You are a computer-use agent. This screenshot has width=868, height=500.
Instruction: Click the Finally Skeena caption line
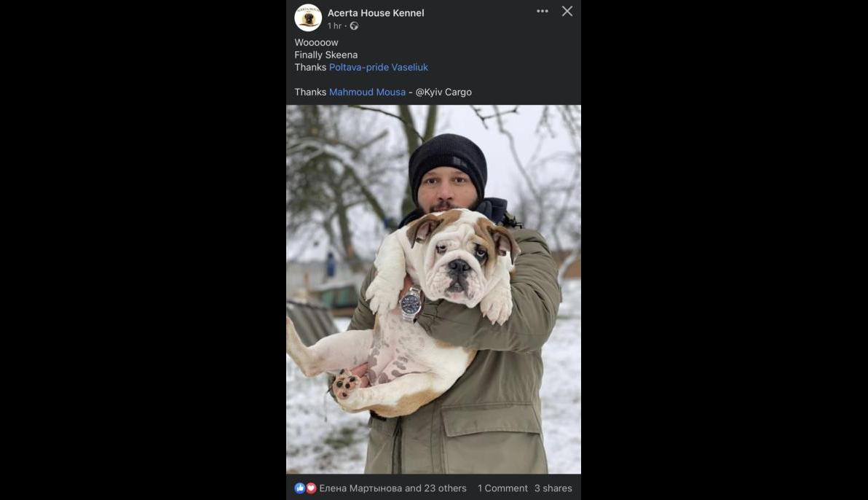point(325,54)
